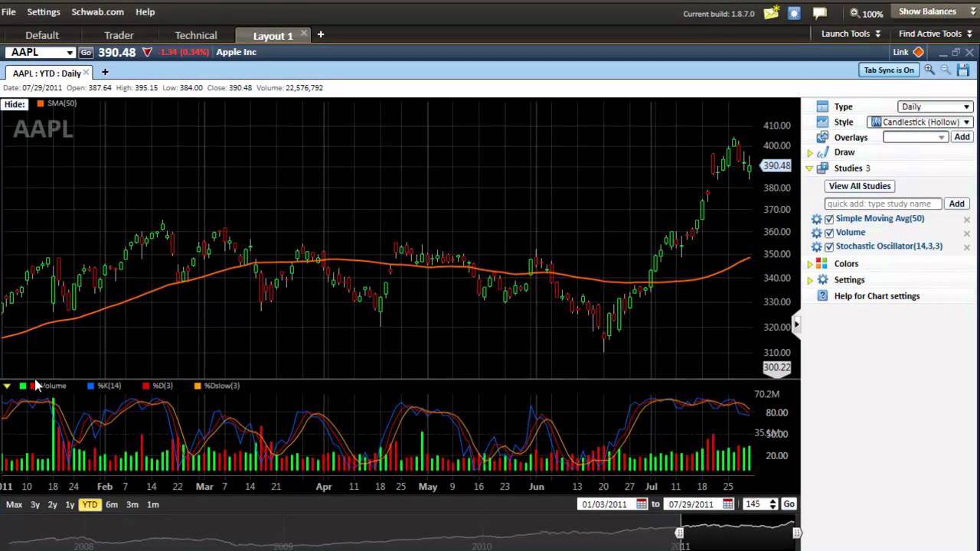Save chart with the floppy disk icon
The width and height of the screenshot is (980, 551).
click(x=963, y=70)
